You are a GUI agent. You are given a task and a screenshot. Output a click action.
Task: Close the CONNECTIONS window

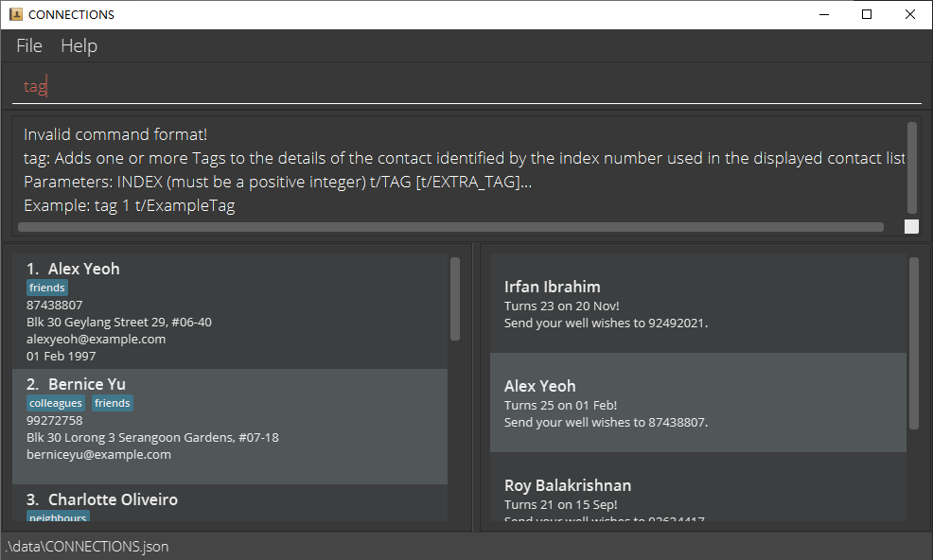909,14
